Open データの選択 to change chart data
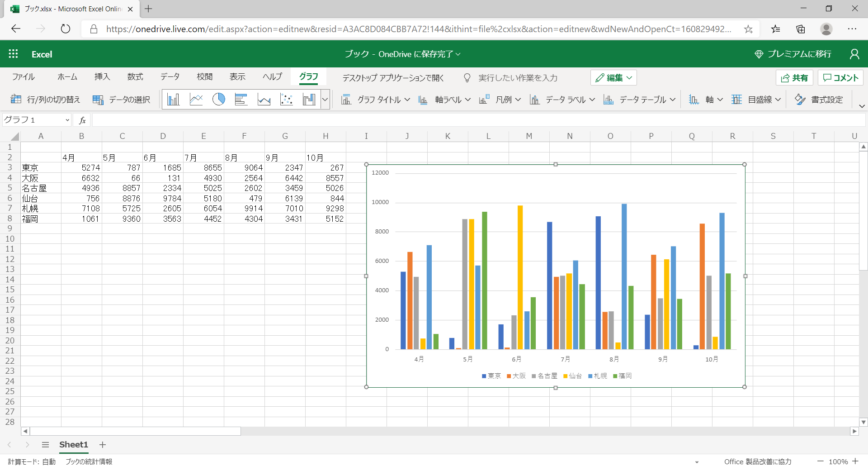The width and height of the screenshot is (868, 466). coord(121,99)
